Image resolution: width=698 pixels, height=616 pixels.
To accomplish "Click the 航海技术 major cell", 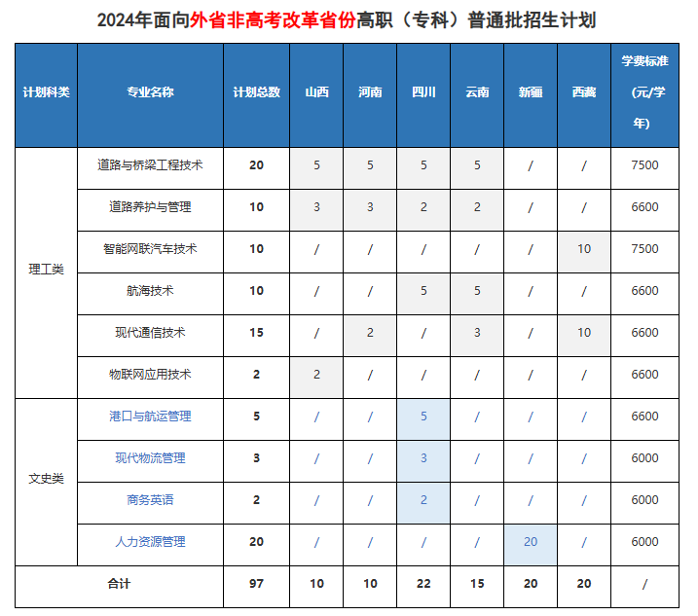I will (x=150, y=291).
